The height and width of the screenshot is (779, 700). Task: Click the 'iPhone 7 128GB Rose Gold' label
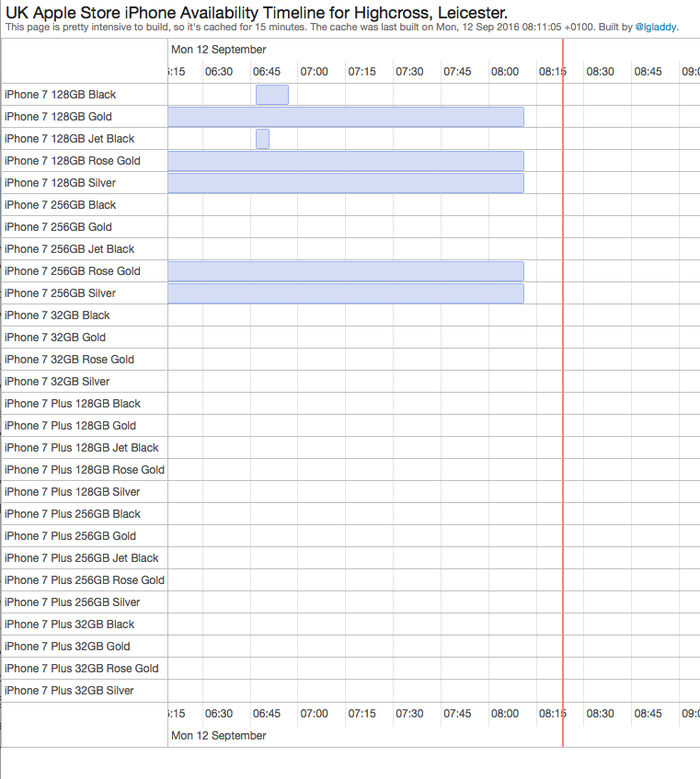[73, 160]
